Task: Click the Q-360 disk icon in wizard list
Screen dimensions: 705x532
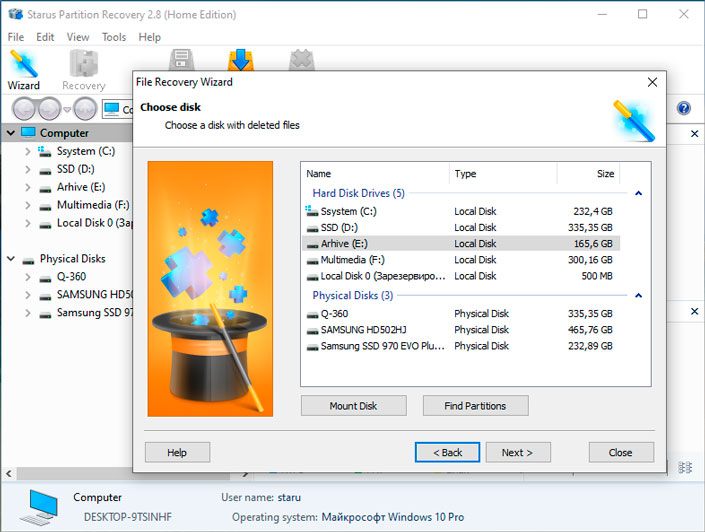Action: [x=312, y=315]
